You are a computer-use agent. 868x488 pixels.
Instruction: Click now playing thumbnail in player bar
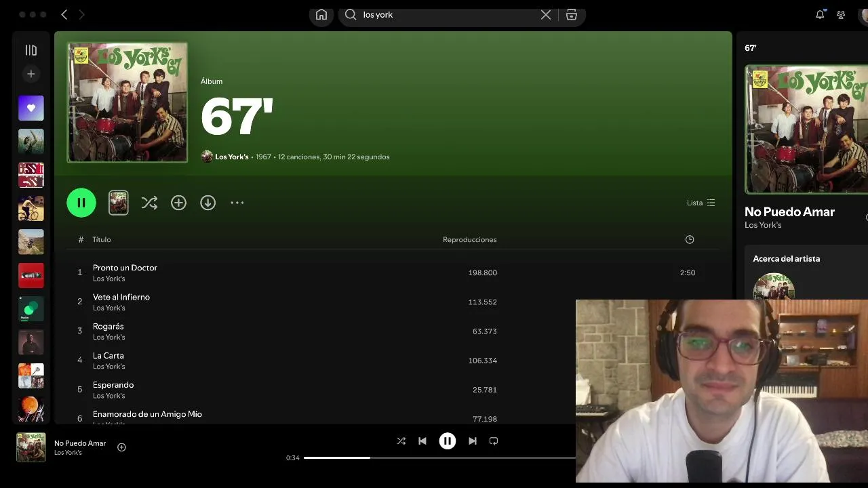tap(31, 447)
